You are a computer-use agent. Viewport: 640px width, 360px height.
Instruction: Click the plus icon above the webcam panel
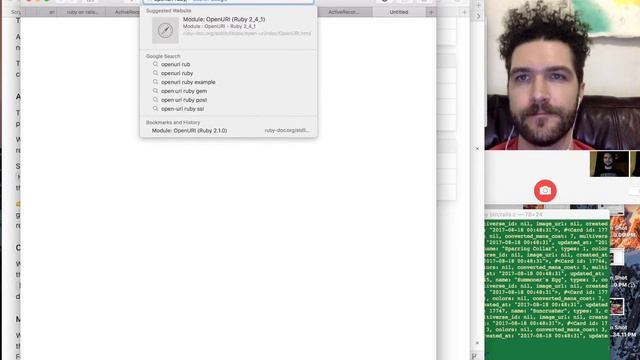point(478,5)
